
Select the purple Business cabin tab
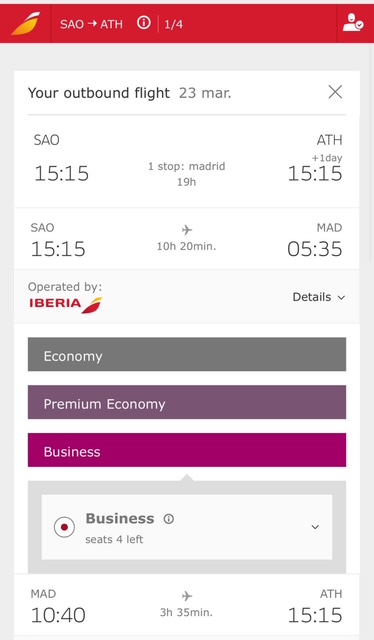point(187,450)
